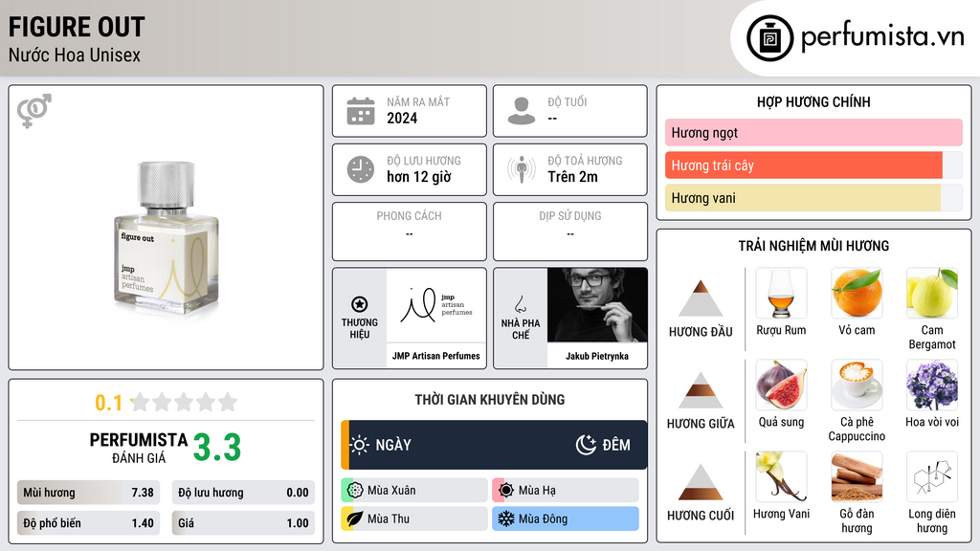The height and width of the screenshot is (551, 980).
Task: Select the Cà phê Cappuccino note image
Action: tap(857, 386)
